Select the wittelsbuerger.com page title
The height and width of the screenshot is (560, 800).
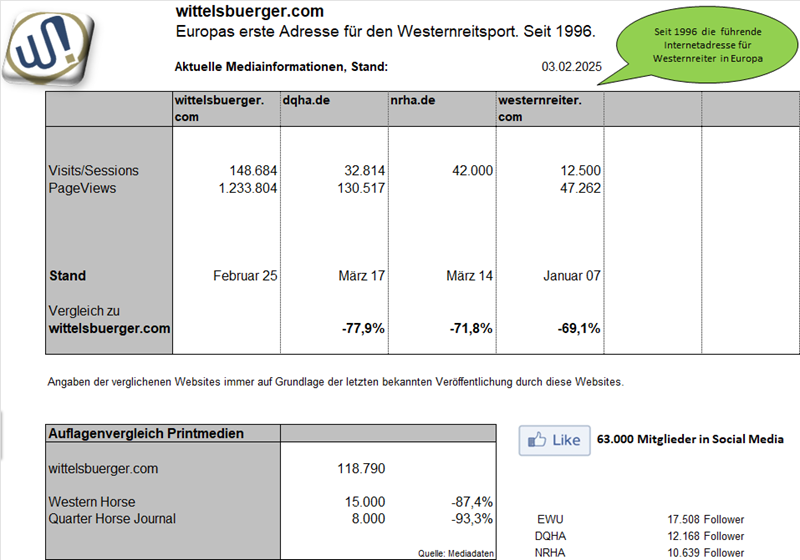click(249, 11)
